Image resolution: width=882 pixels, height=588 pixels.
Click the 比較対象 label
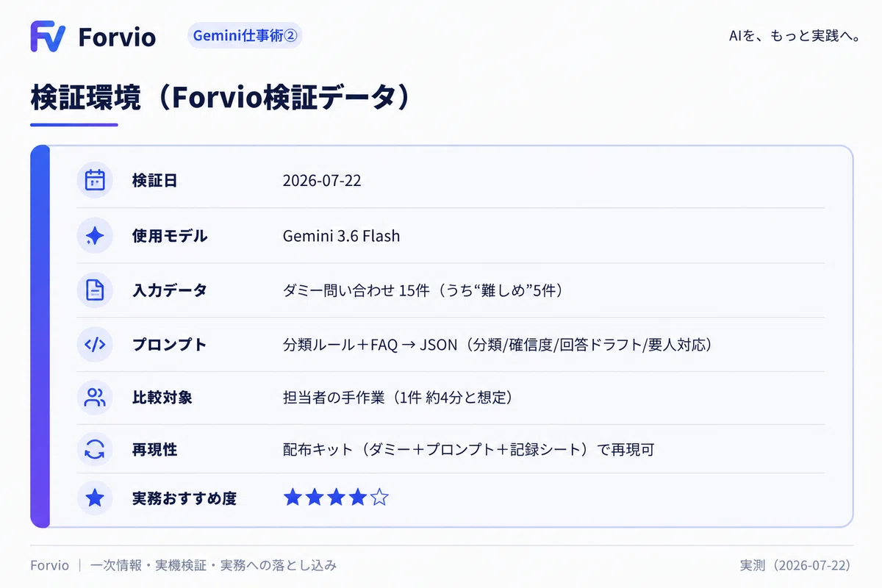click(x=162, y=398)
